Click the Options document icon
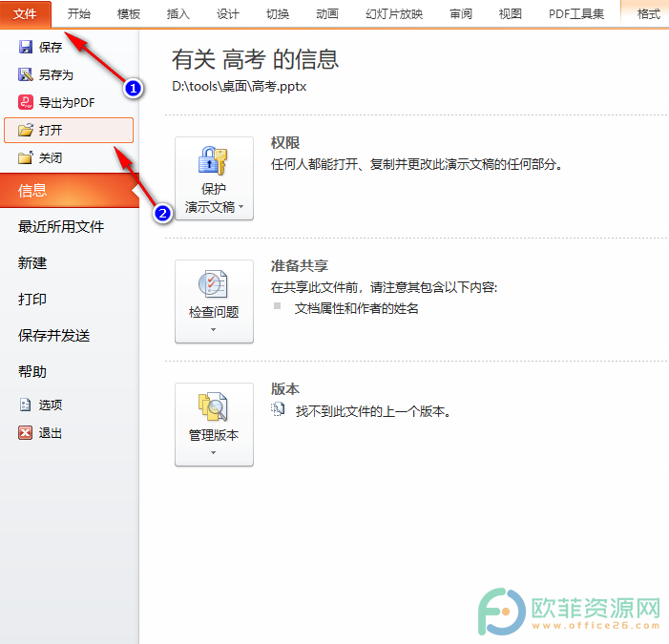Screen dimensions: 669x644 26,405
